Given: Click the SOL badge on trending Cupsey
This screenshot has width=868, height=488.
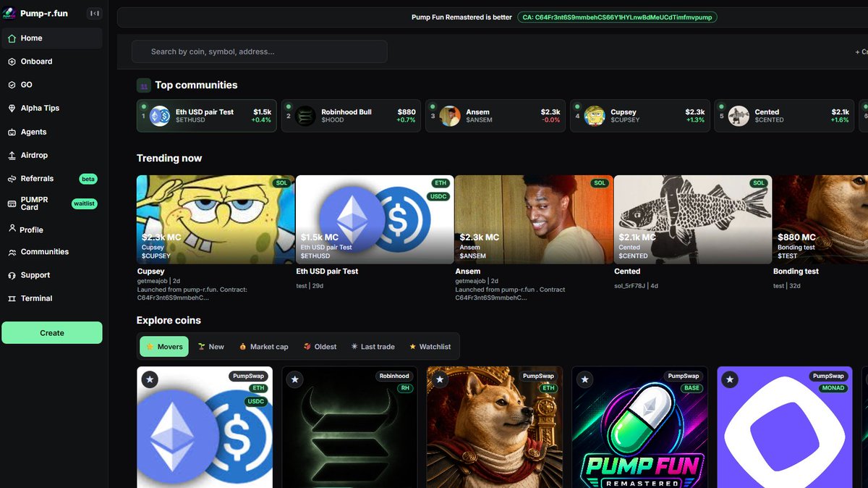Looking at the screenshot, I should [281, 183].
